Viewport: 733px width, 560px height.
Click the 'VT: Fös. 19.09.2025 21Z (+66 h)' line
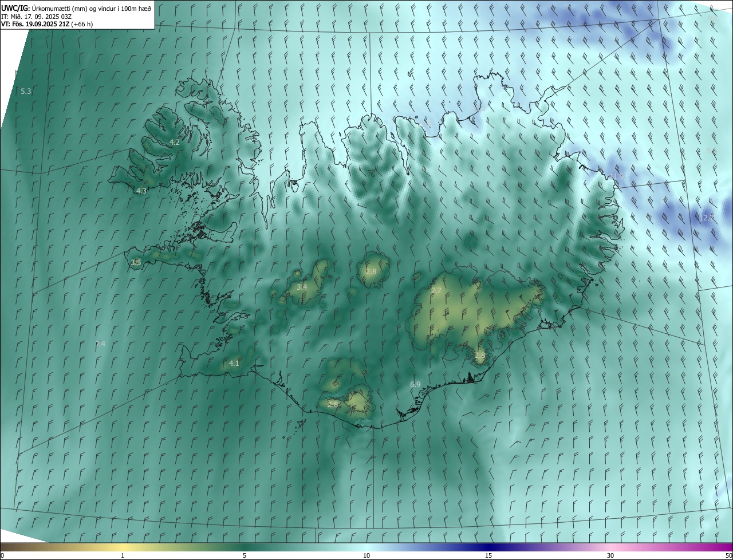(47, 24)
